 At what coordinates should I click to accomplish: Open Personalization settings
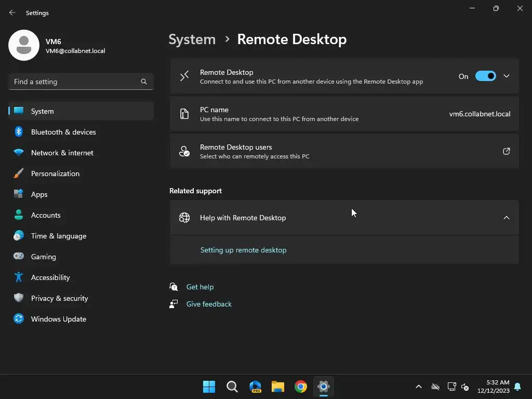[81, 174]
